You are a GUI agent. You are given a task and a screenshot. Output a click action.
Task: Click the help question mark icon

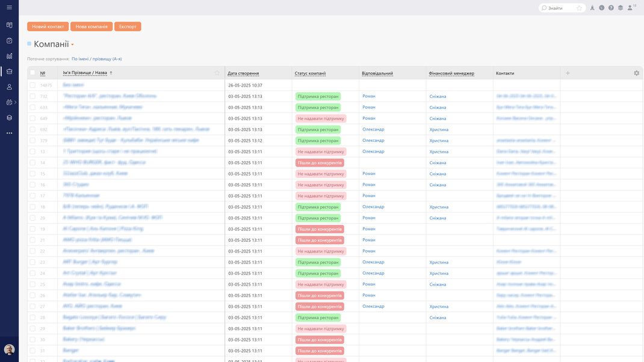(611, 8)
